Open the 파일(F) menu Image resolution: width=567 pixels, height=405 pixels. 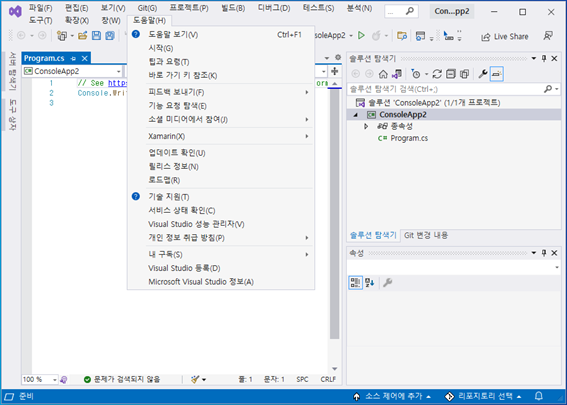40,8
